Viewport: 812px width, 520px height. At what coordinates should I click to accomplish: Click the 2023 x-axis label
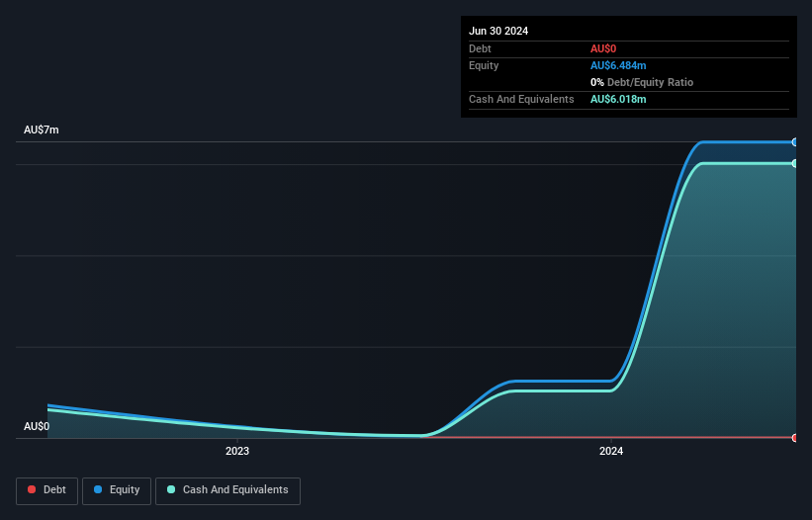[237, 451]
